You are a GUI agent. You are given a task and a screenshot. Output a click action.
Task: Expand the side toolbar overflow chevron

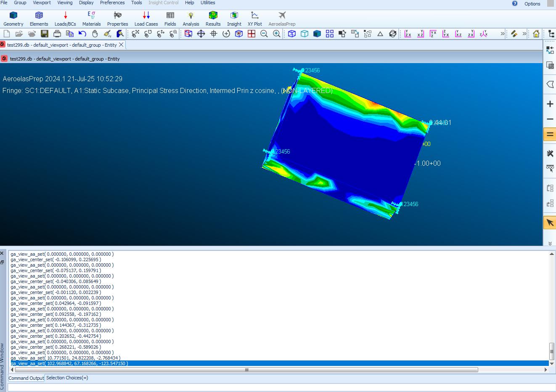pyautogui.click(x=550, y=243)
